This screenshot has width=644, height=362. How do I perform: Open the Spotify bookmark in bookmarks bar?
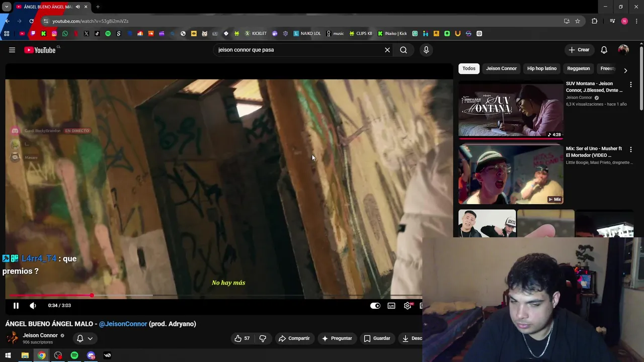(108, 34)
